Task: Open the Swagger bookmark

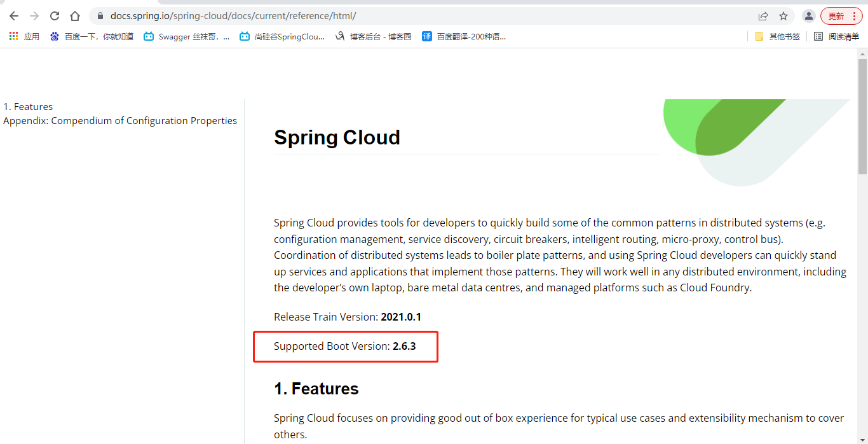Action: 187,37
